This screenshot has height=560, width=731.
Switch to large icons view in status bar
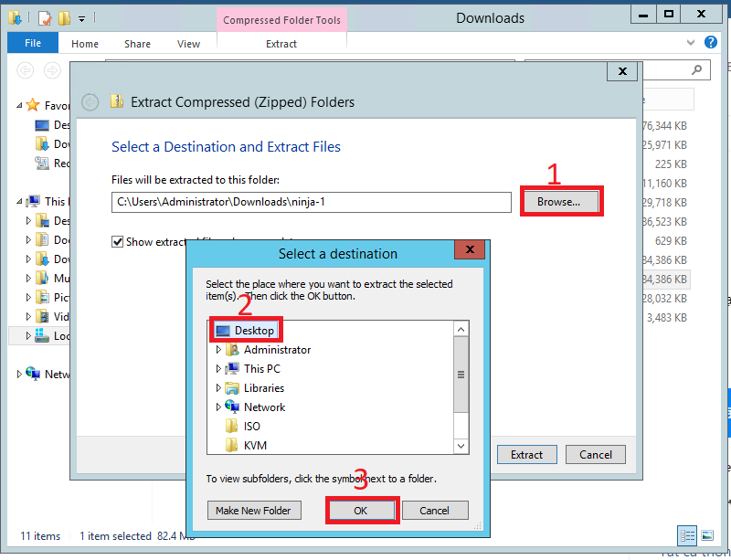click(x=706, y=535)
